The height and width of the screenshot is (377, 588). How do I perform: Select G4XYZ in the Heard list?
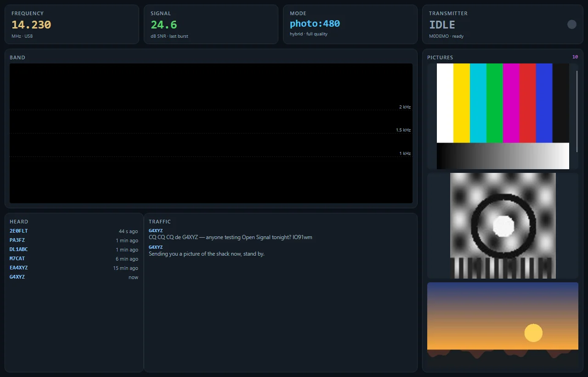[74, 277]
